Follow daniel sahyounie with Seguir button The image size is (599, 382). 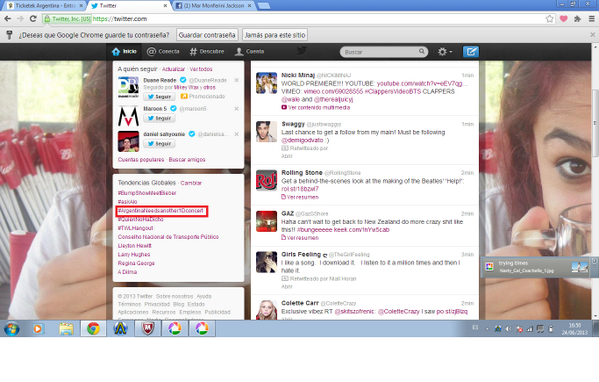159,144
